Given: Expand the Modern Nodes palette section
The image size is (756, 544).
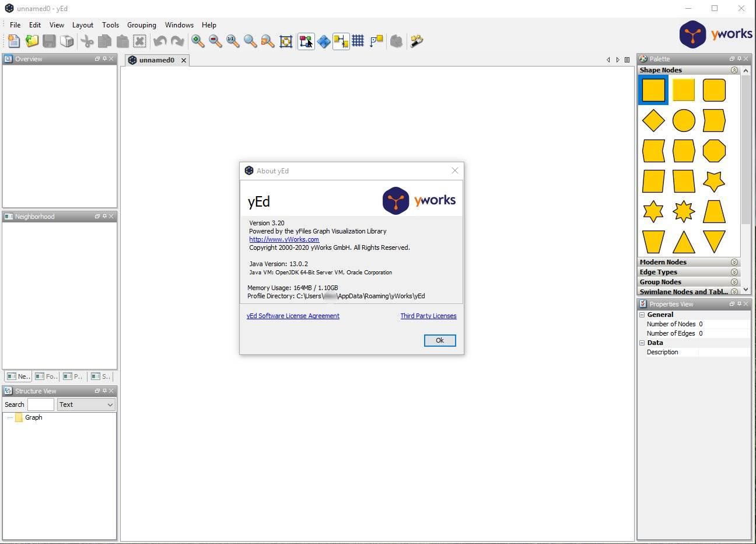Looking at the screenshot, I should [734, 262].
